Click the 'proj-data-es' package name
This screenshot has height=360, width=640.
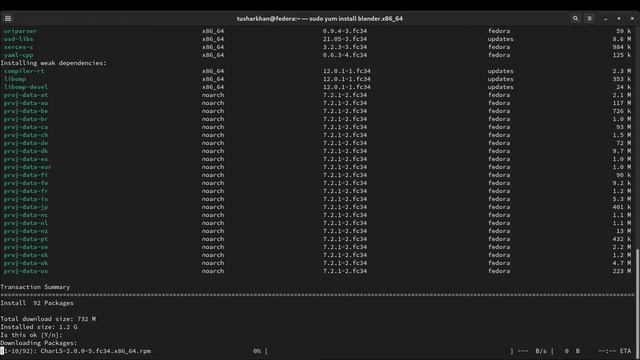(x=26, y=159)
